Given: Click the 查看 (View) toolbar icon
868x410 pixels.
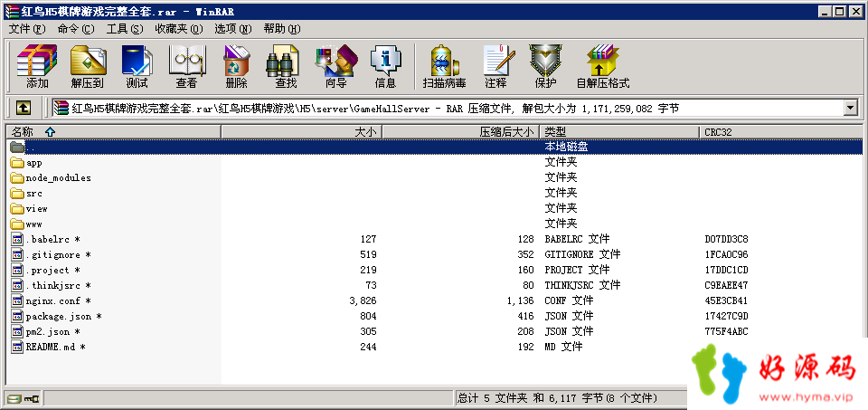Looking at the screenshot, I should pos(186,61).
